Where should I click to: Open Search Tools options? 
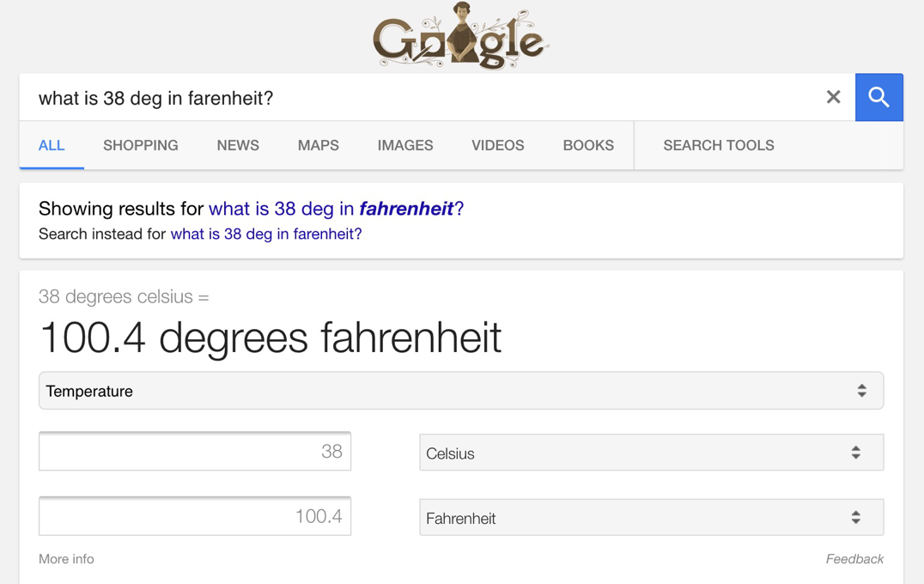tap(719, 145)
